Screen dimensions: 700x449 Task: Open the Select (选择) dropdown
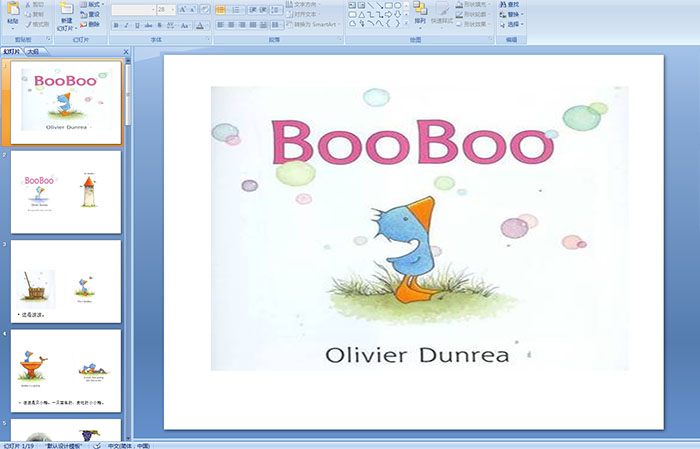(x=512, y=24)
